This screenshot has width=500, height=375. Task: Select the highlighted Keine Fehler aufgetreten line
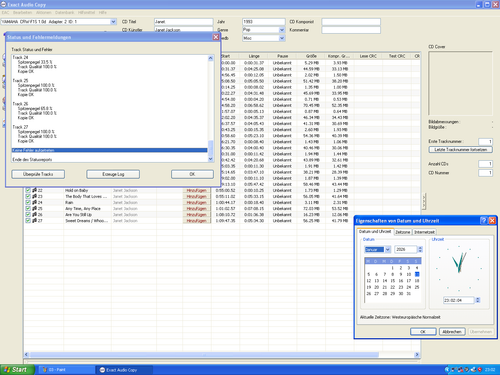click(109, 150)
